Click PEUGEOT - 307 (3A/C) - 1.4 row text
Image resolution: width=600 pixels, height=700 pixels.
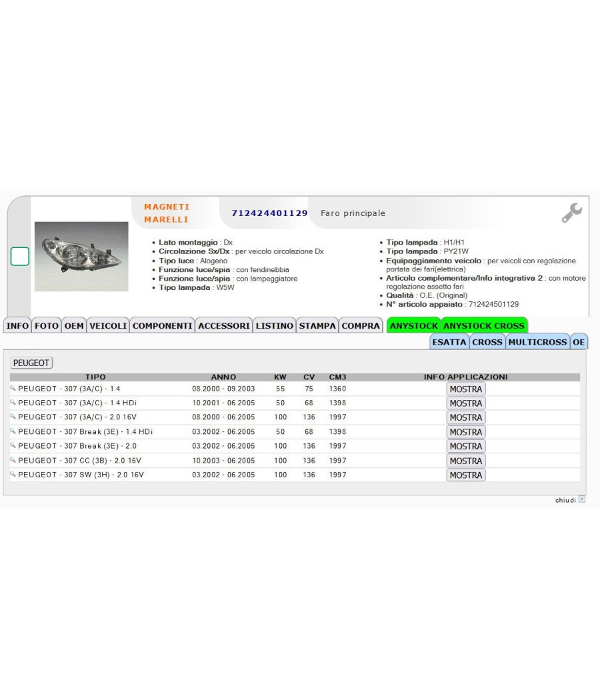click(69, 389)
